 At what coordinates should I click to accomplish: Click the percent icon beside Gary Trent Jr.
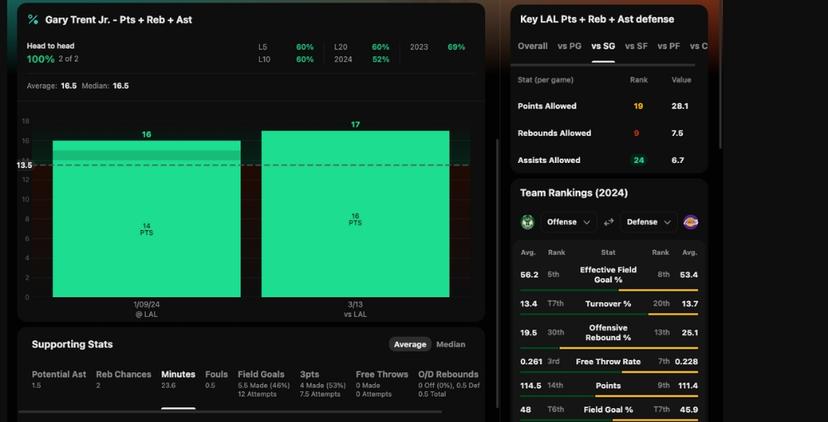pos(33,20)
